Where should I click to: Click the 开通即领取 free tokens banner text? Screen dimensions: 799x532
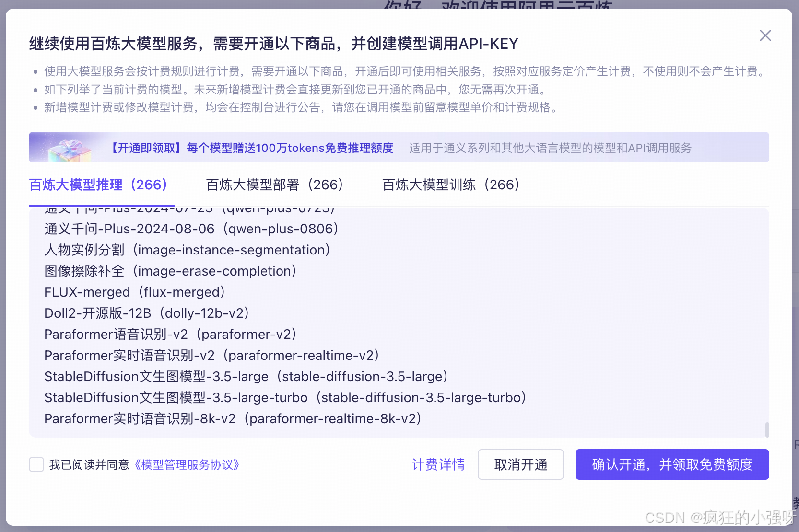point(251,148)
